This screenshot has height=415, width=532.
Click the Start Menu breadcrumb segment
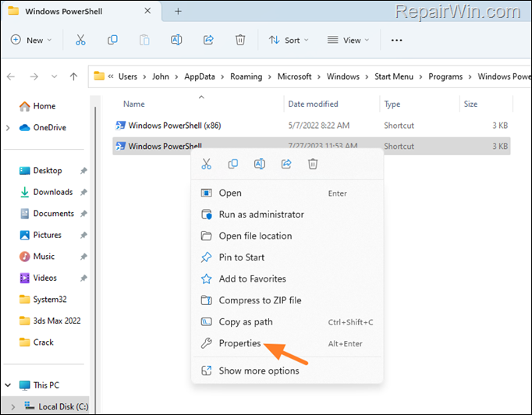394,76
